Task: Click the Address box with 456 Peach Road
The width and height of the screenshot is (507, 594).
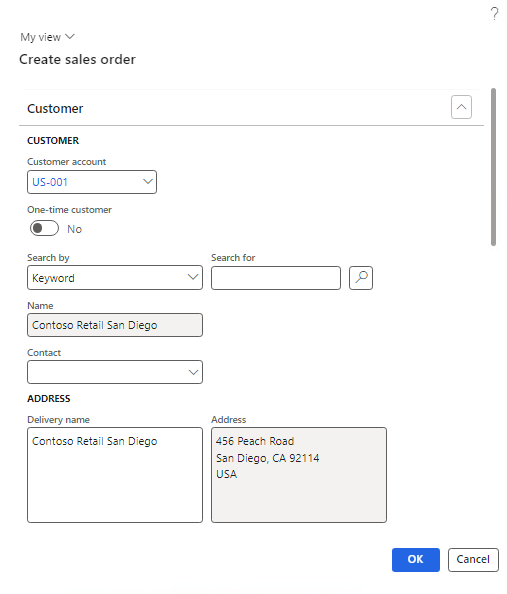Action: (299, 475)
